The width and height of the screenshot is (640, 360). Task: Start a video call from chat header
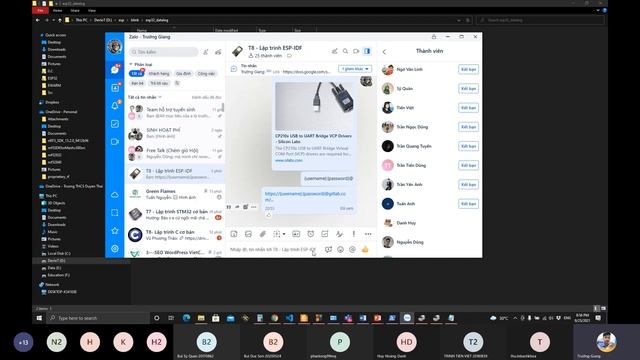(x=356, y=51)
